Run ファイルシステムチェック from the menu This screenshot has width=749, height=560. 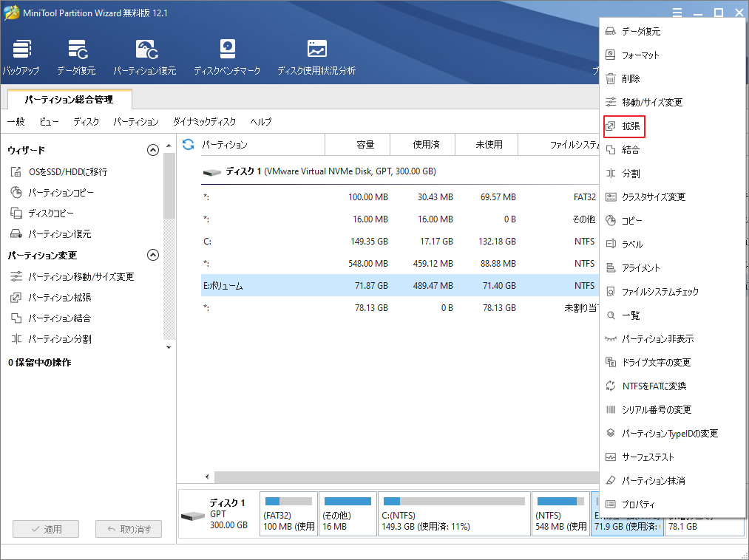click(672, 291)
